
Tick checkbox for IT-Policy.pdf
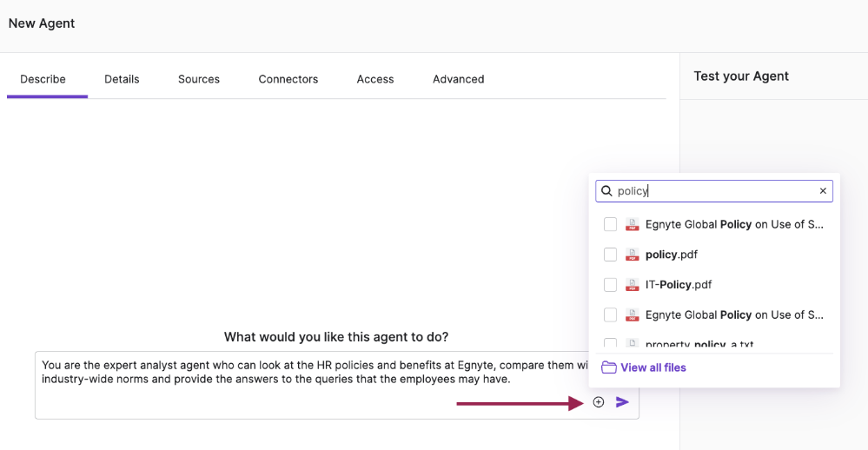click(610, 285)
